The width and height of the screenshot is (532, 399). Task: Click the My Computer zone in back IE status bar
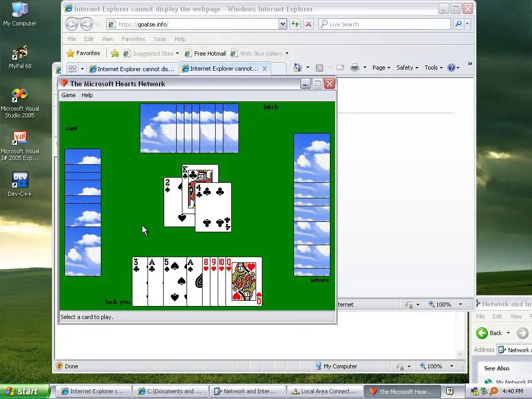tap(336, 366)
